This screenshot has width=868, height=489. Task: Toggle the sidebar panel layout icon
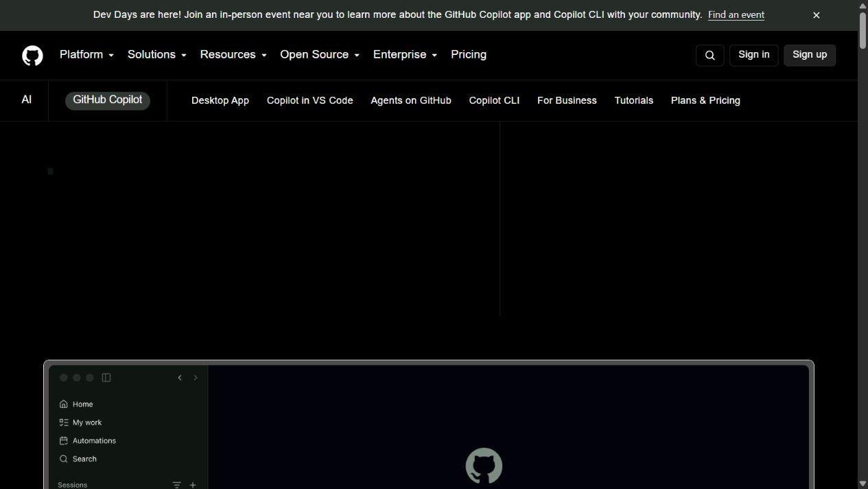[x=106, y=378]
